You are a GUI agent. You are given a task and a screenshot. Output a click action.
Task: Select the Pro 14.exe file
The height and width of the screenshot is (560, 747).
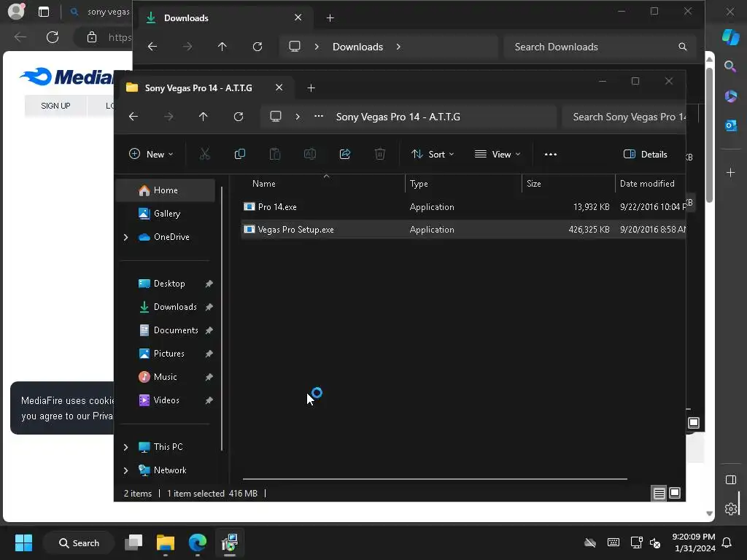tap(463, 207)
